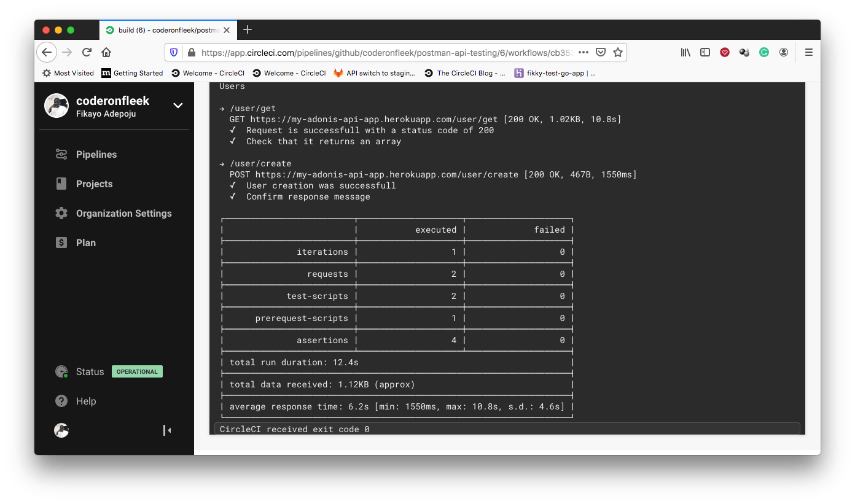The width and height of the screenshot is (855, 504).
Task: Bookmark the page with the star icon
Action: tap(619, 52)
